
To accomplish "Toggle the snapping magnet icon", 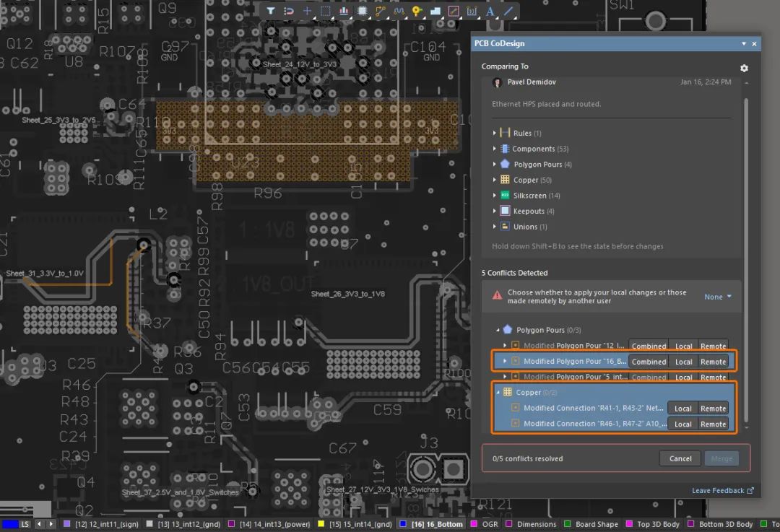I will 288,11.
